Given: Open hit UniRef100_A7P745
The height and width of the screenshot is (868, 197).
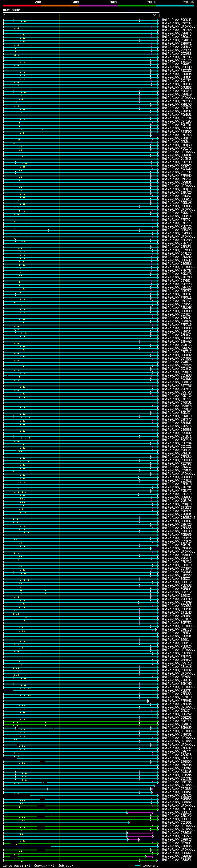Looking at the screenshot, I should 176,30.
